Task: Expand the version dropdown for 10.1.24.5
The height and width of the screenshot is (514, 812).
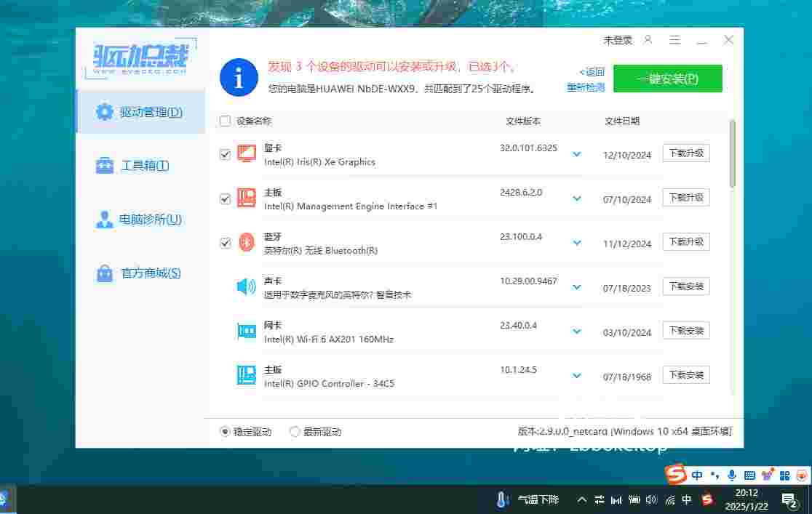Action: pyautogui.click(x=577, y=376)
